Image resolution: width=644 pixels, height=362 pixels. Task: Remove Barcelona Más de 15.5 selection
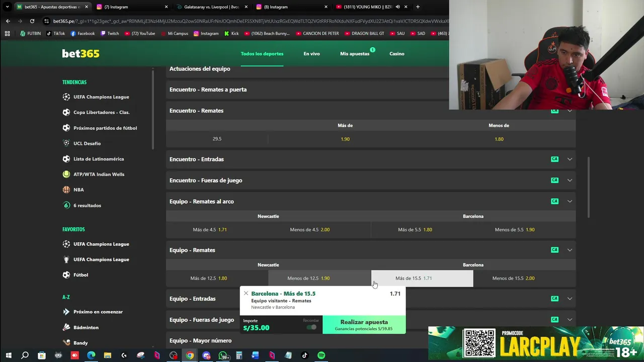[x=246, y=294]
